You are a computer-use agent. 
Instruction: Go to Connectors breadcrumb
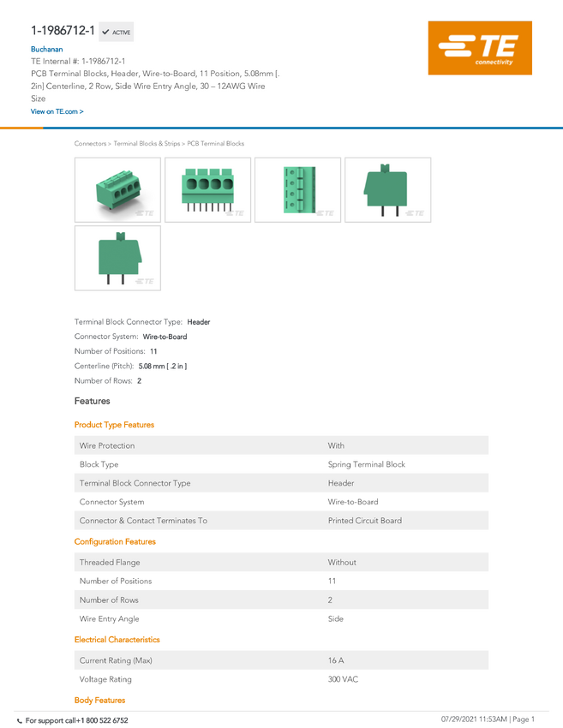pos(90,144)
